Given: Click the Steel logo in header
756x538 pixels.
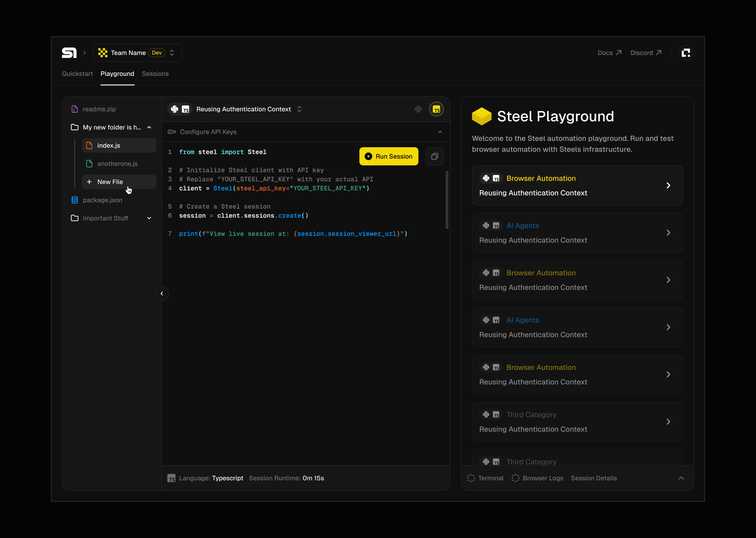Looking at the screenshot, I should [69, 53].
